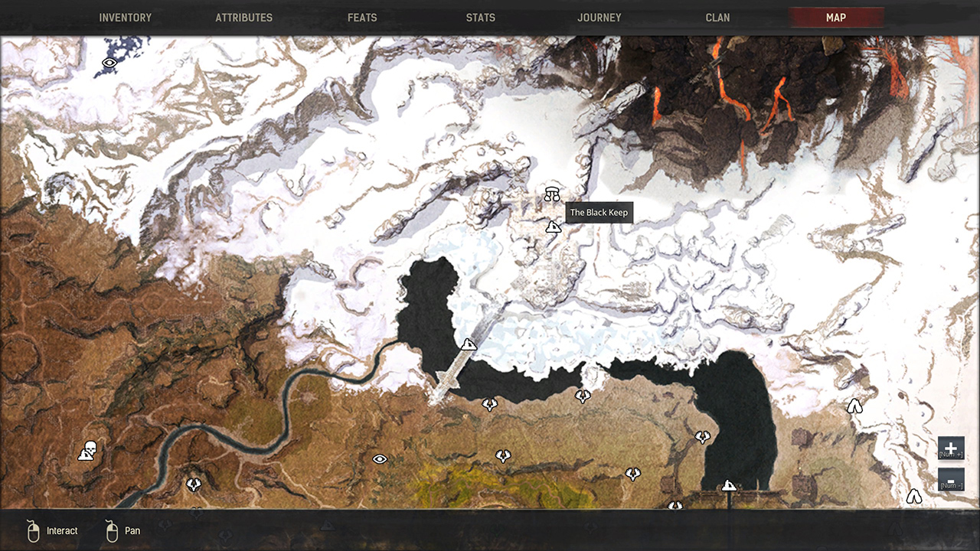The width and height of the screenshot is (980, 551).
Task: Click the horned marker right of the grassland eye marker
Action: 503,456
